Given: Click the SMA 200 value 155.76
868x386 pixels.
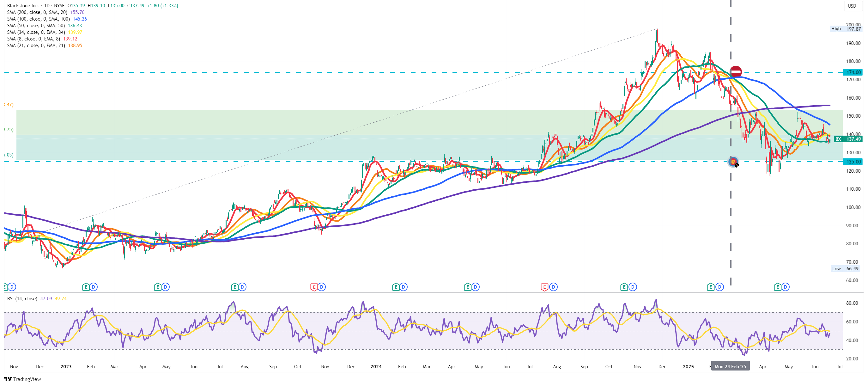Looking at the screenshot, I should (77, 12).
